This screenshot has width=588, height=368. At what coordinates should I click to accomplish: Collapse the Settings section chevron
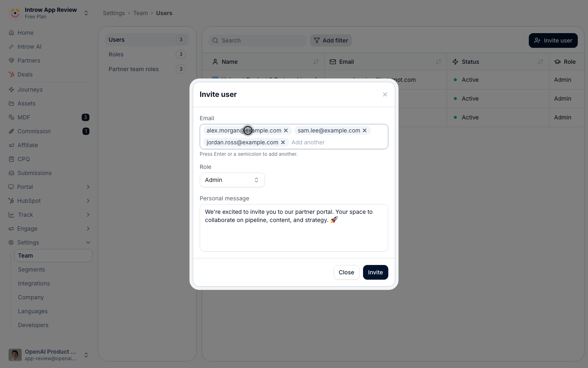coord(88,242)
